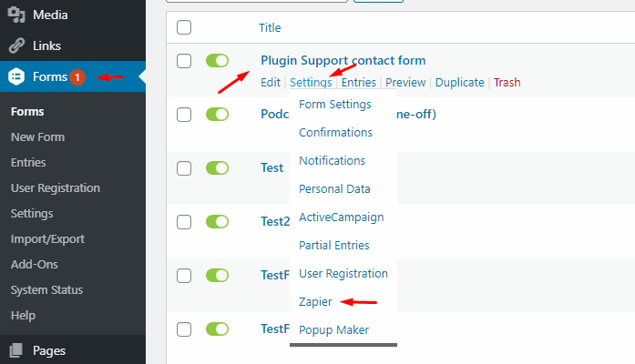Sort the list by Title column header
Screen dimensions: 635x364
[270, 27]
